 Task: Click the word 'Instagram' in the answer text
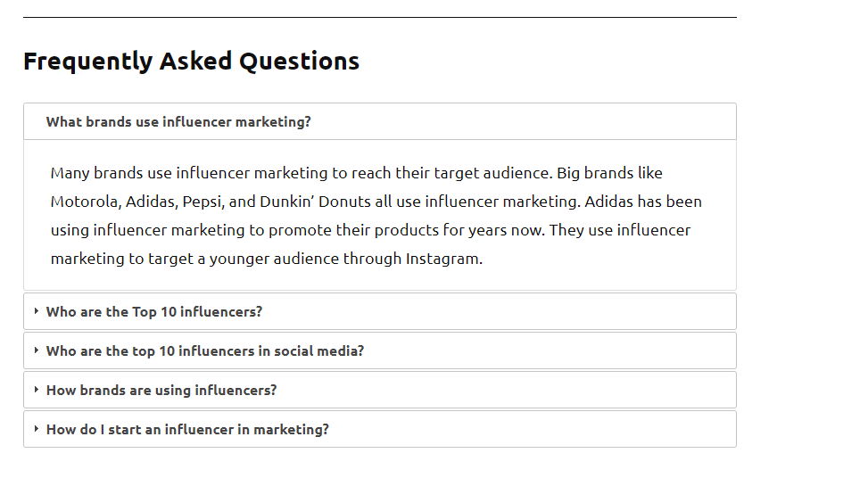click(442, 259)
